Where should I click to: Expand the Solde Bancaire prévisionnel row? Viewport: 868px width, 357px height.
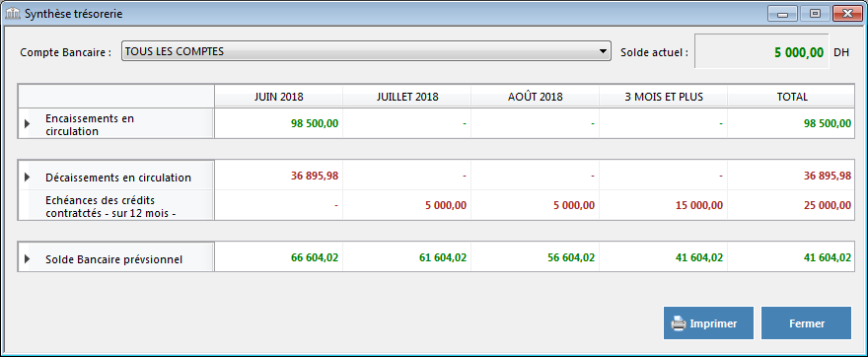28,259
